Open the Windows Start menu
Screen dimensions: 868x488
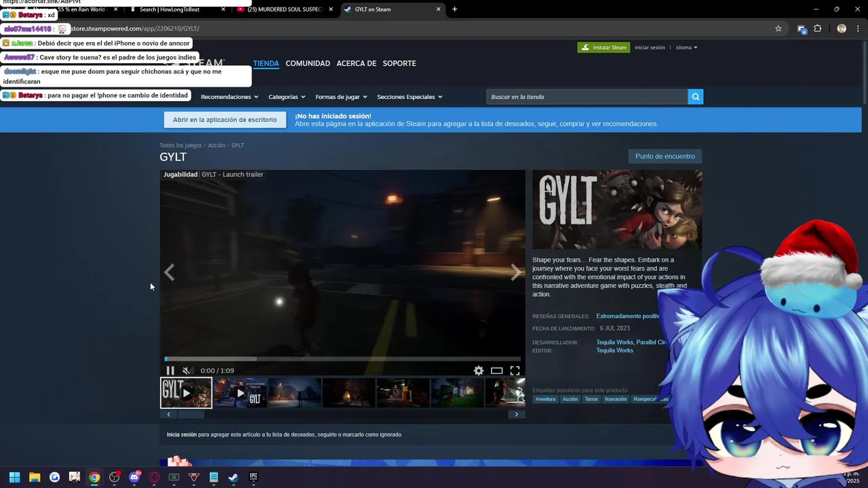tap(14, 477)
